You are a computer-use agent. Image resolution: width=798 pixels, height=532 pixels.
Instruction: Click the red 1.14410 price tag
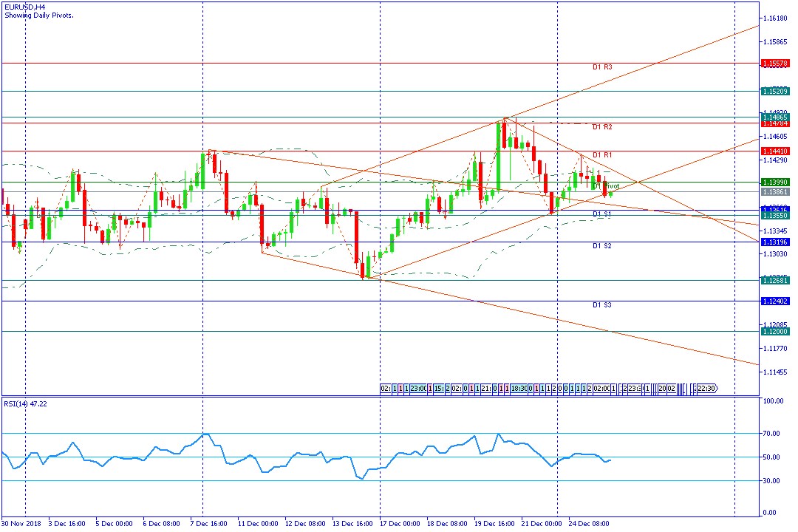[x=775, y=151]
